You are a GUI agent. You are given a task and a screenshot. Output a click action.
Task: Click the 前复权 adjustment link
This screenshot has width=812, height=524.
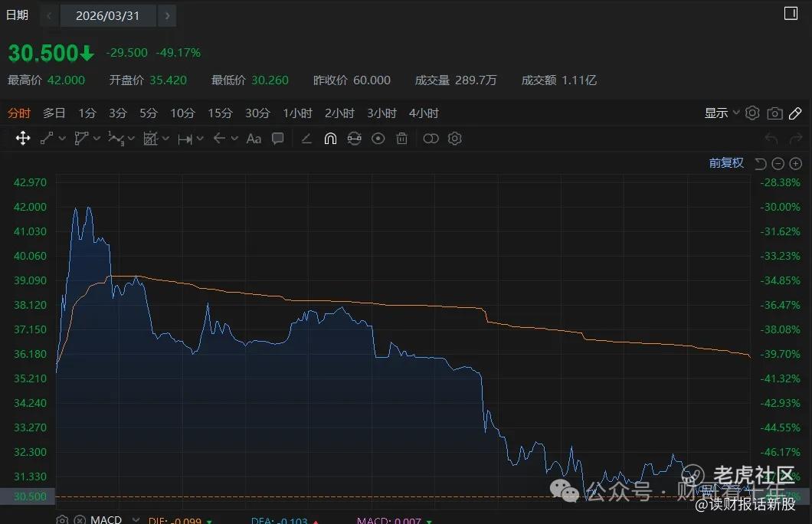726,163
